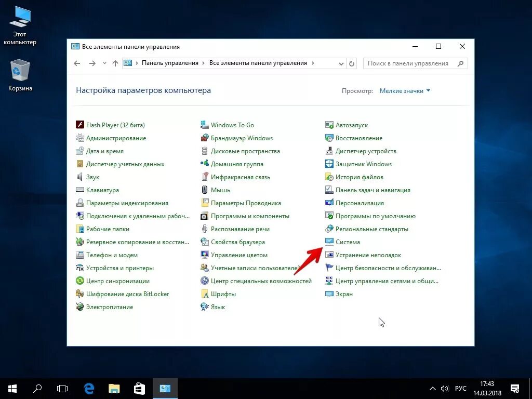Click the Домашняя группа icon
Viewport: 532px width, 399px height.
(x=205, y=164)
